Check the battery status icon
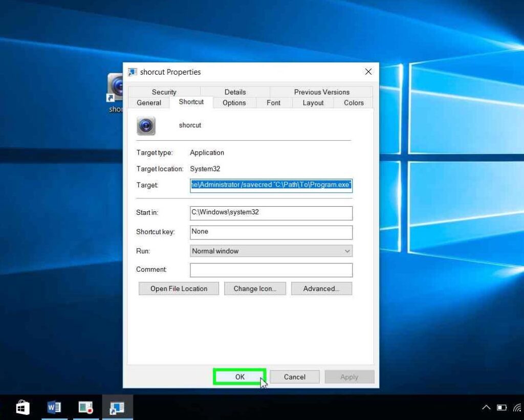The width and height of the screenshot is (524, 420). [502, 408]
